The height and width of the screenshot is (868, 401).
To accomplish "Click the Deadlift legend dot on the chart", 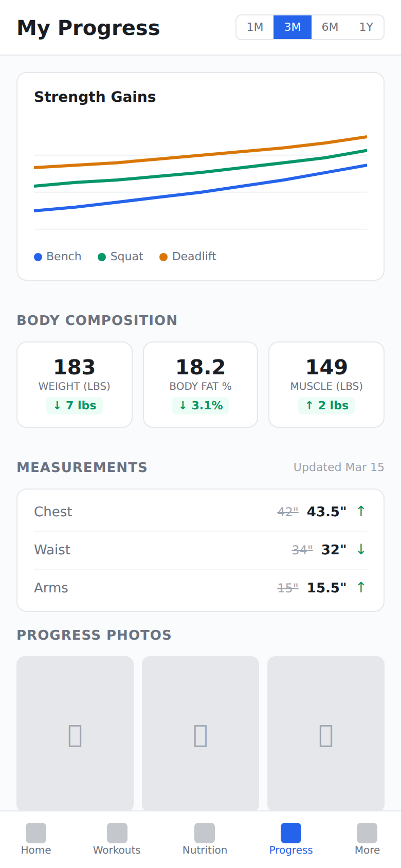I will coord(163,256).
